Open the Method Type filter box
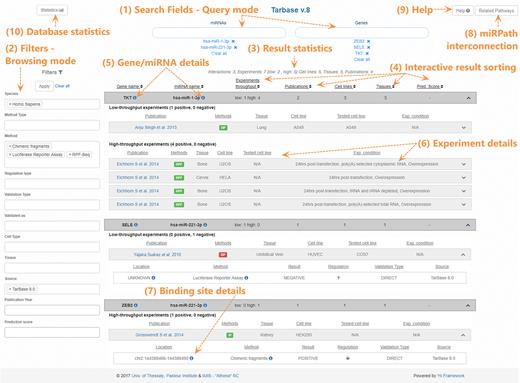The width and height of the screenshot is (520, 383). (x=52, y=125)
